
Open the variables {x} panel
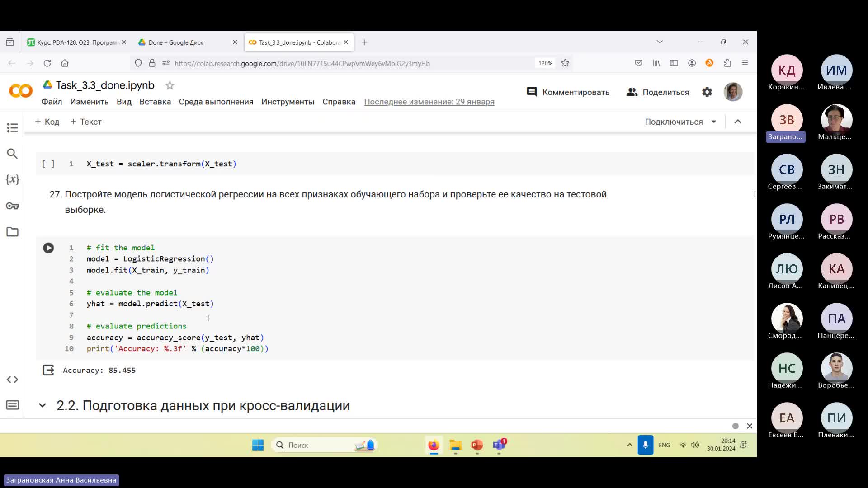[x=12, y=180]
